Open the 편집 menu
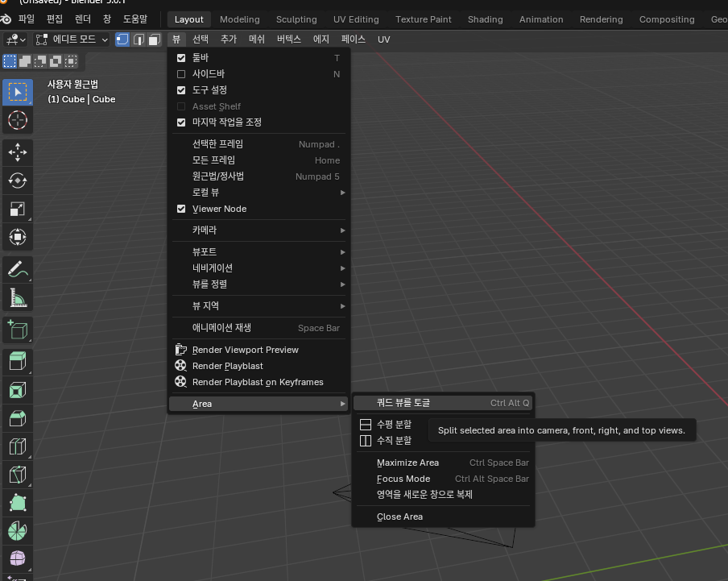Screen dimensions: 728x581 pyautogui.click(x=55, y=19)
